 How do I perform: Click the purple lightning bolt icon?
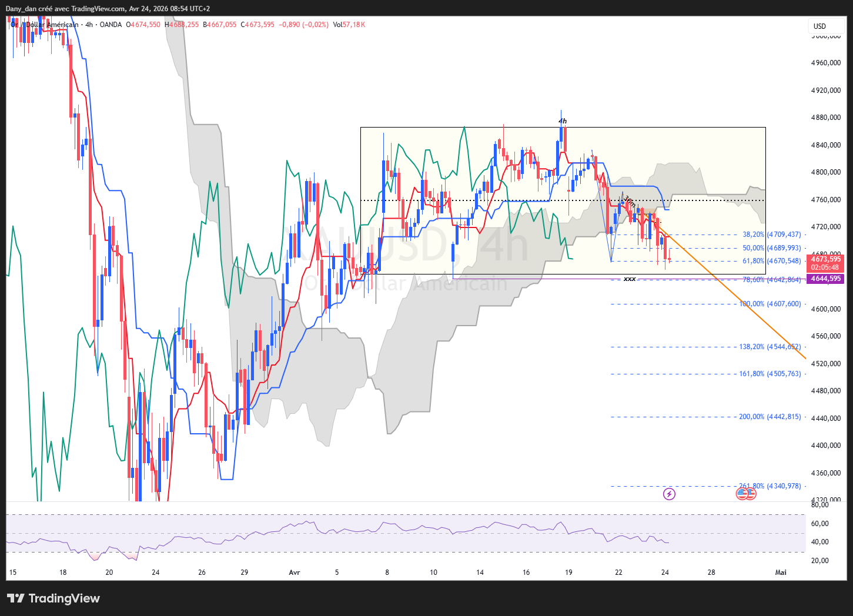(x=669, y=494)
